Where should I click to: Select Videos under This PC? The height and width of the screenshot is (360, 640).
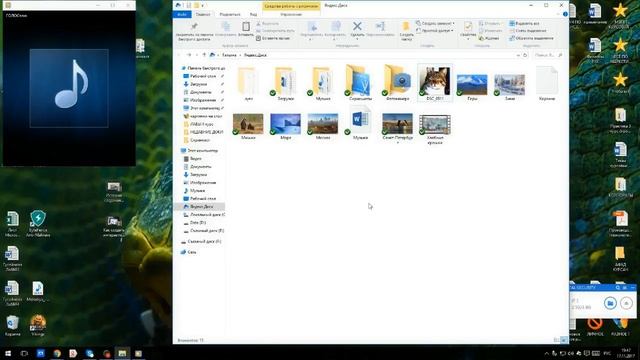[193, 158]
